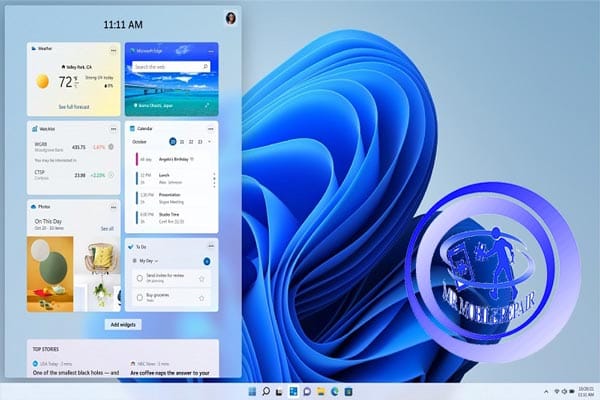Open the Weather widget more options

113,50
